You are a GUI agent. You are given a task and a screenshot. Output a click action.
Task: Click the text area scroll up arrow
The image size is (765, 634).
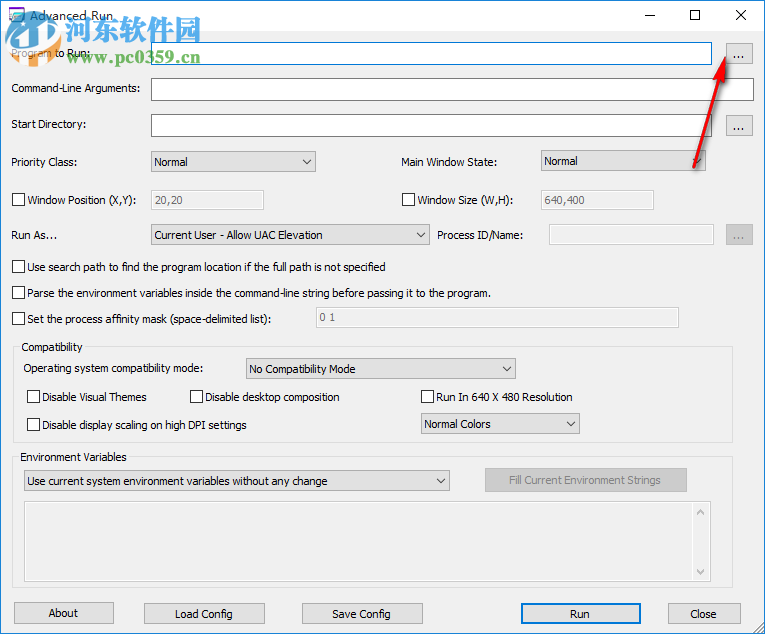click(x=701, y=512)
